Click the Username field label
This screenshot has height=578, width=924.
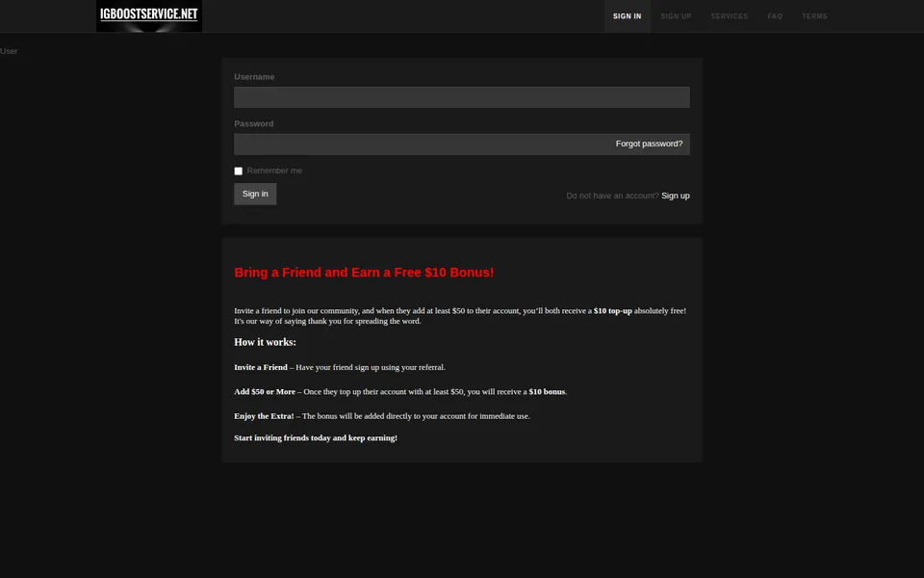[x=254, y=77]
